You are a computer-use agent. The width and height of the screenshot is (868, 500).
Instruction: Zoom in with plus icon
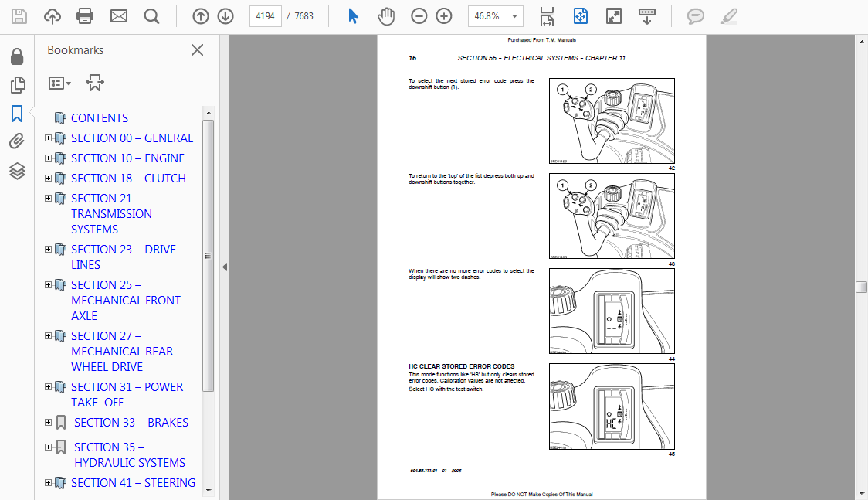pyautogui.click(x=444, y=16)
